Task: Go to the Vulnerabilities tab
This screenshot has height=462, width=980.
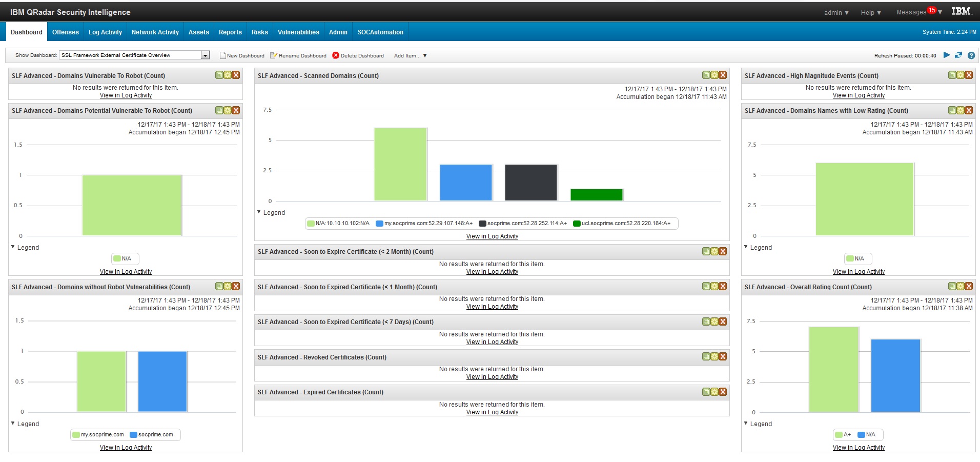Action: [x=298, y=32]
